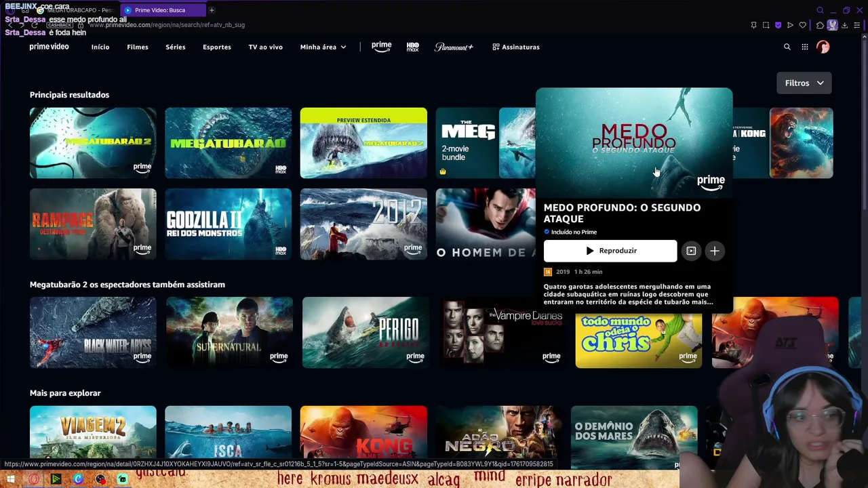The height and width of the screenshot is (488, 868).
Task: Click the Reproduzir play button
Action: coord(610,251)
